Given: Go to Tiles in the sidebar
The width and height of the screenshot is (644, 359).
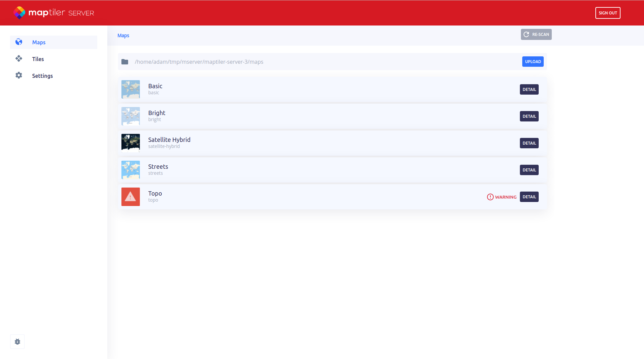Looking at the screenshot, I should [38, 59].
